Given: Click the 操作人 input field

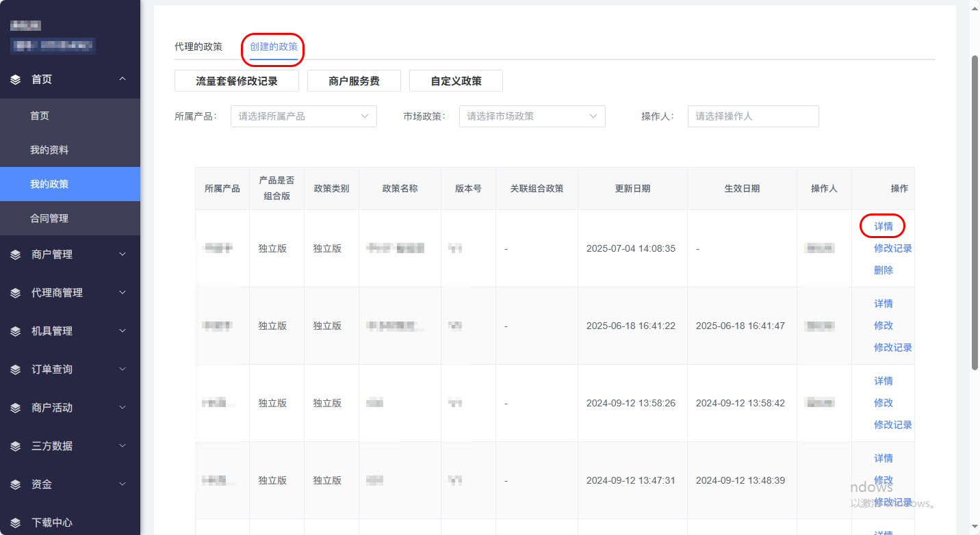Looking at the screenshot, I should point(753,116).
